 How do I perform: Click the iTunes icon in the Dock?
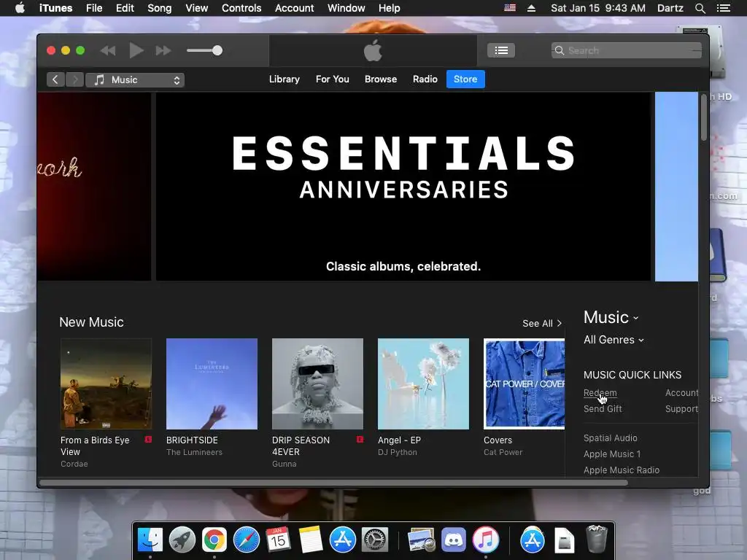(x=485, y=540)
